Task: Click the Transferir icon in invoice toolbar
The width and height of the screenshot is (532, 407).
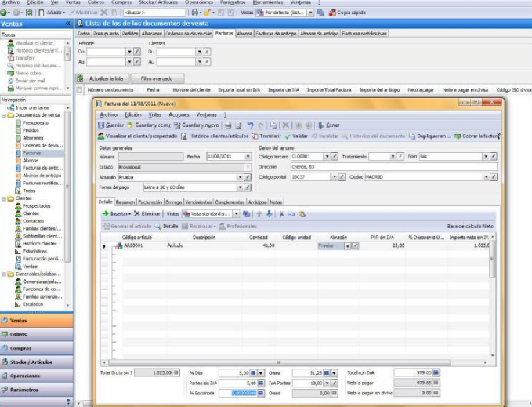Action: 255,136
